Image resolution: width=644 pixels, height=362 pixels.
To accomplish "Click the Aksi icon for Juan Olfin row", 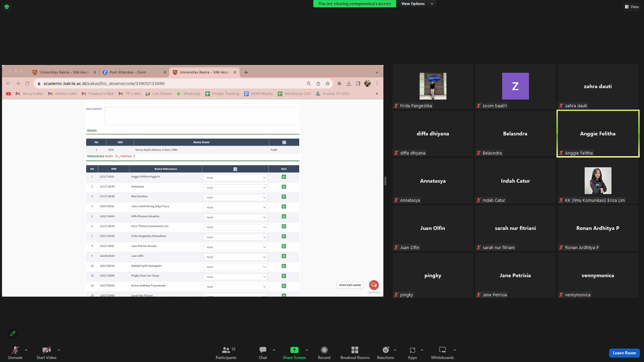I will click(x=284, y=256).
